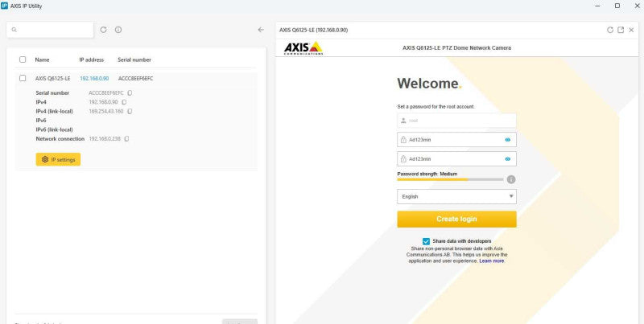Close the AXIS Q6125-LE web panel
Image resolution: width=644 pixels, height=324 pixels.
point(631,30)
